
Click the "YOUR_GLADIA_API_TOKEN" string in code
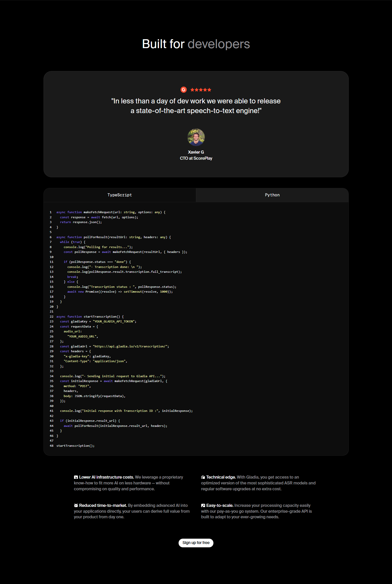coord(114,321)
